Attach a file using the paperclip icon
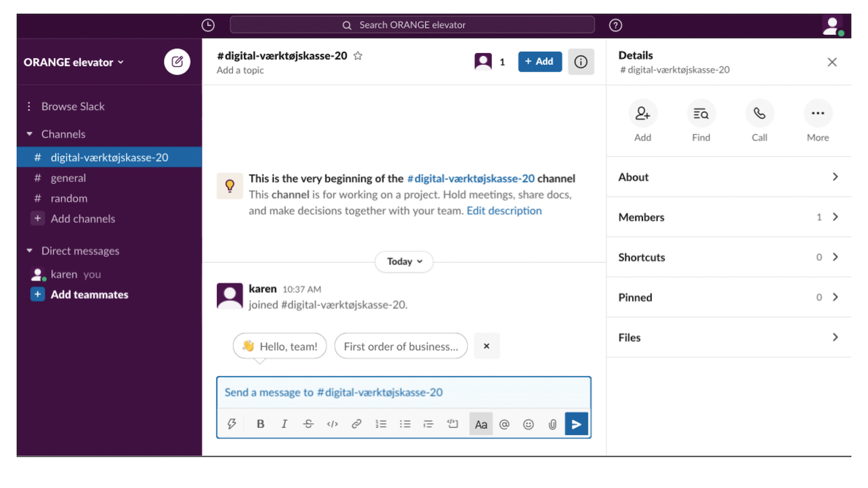This screenshot has width=868, height=488. coord(552,424)
